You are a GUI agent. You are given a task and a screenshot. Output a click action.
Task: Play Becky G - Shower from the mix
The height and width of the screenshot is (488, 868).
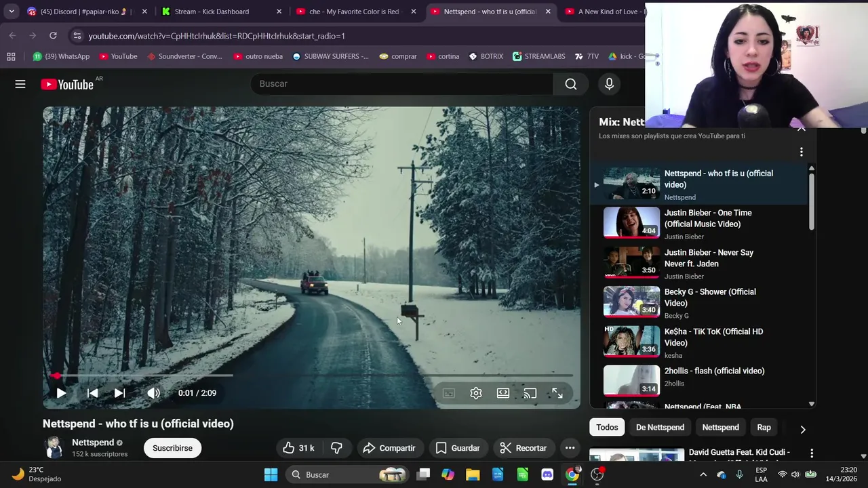(x=698, y=302)
